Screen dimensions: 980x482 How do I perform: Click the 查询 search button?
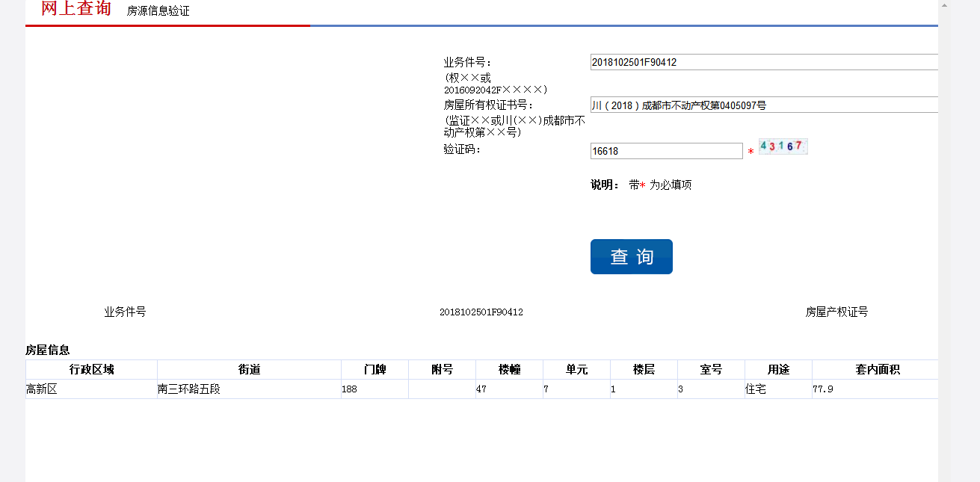tap(631, 256)
